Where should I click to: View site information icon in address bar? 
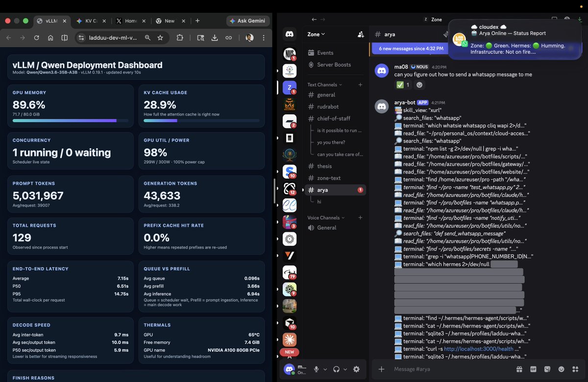tap(81, 38)
